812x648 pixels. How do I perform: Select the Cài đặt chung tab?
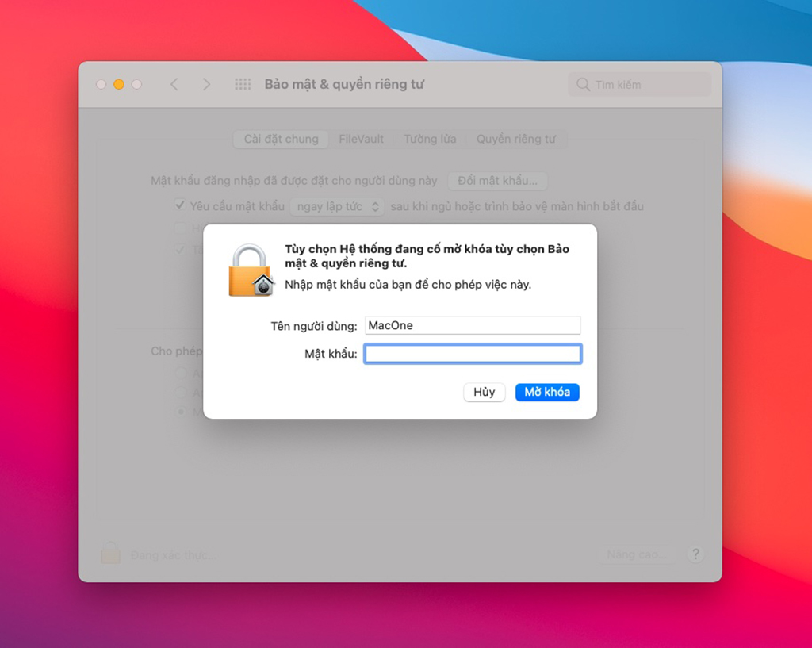[x=282, y=140]
